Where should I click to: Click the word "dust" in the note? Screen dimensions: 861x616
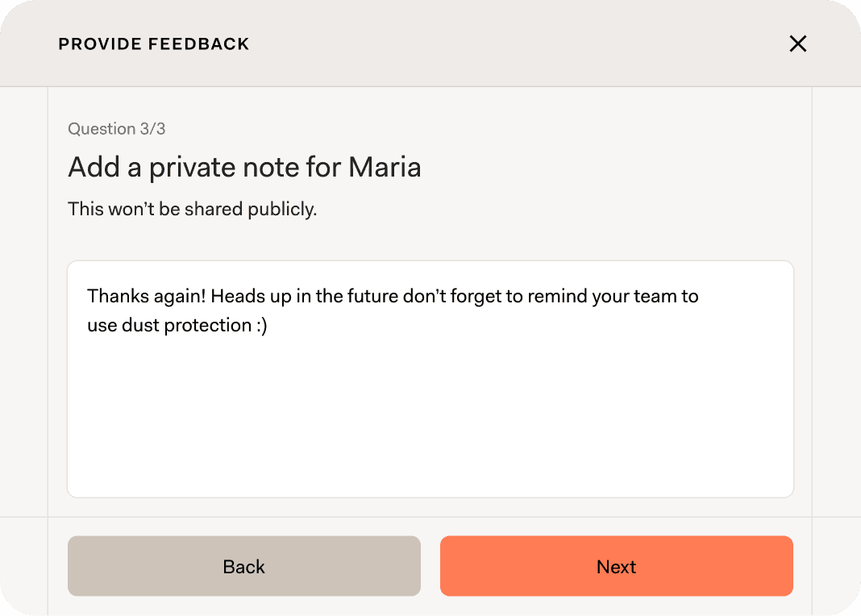[142, 325]
